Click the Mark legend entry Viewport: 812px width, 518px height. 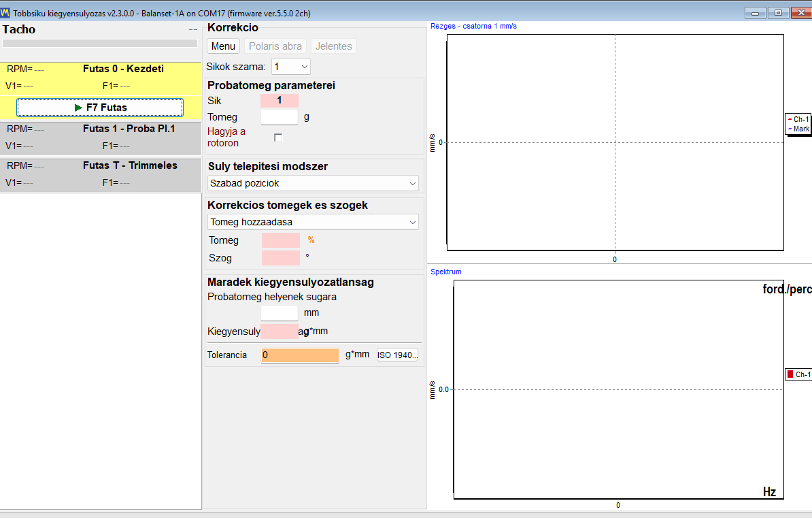[x=798, y=129]
